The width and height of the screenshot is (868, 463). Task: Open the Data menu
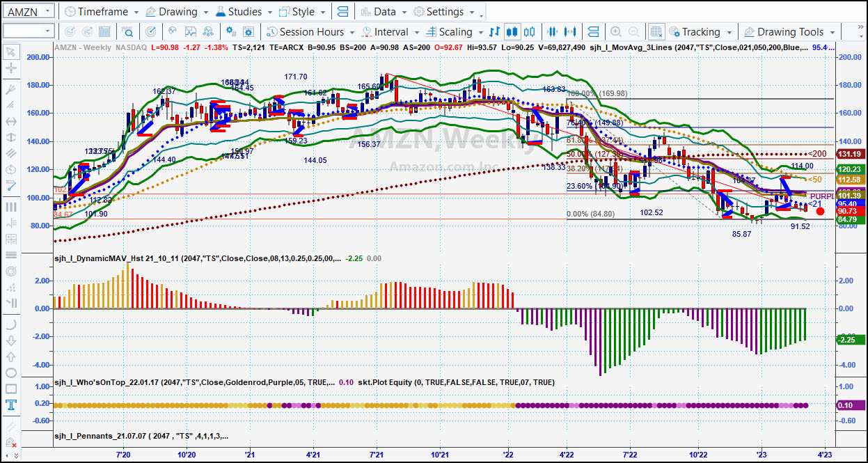click(x=384, y=12)
